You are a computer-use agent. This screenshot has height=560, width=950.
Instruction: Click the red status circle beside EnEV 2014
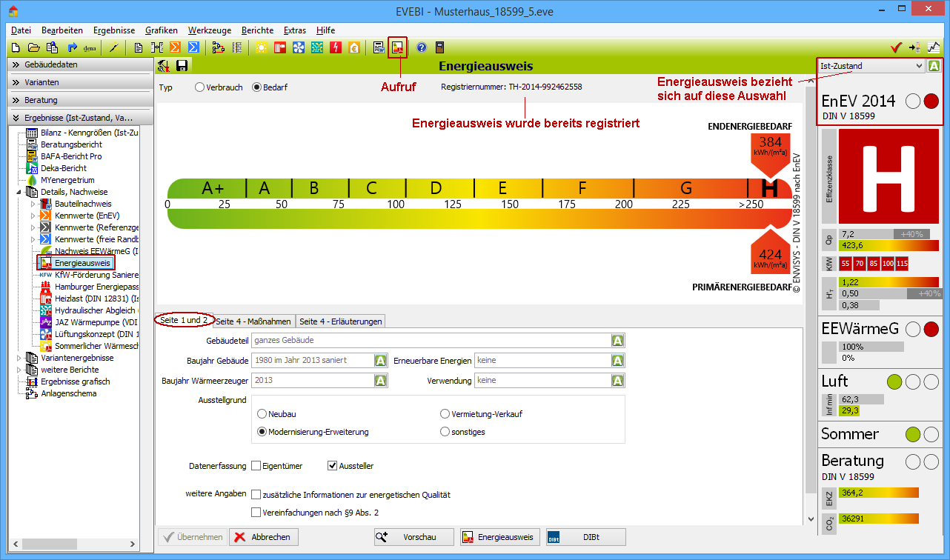931,101
